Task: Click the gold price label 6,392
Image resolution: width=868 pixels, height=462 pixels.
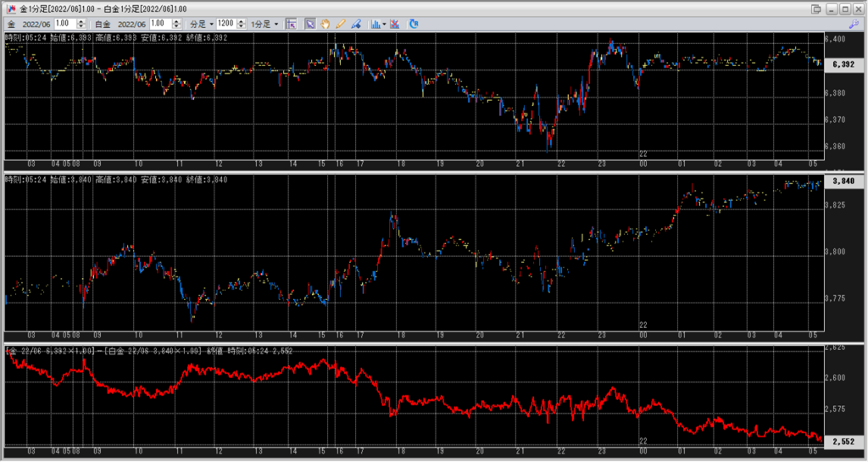Action: tap(843, 64)
